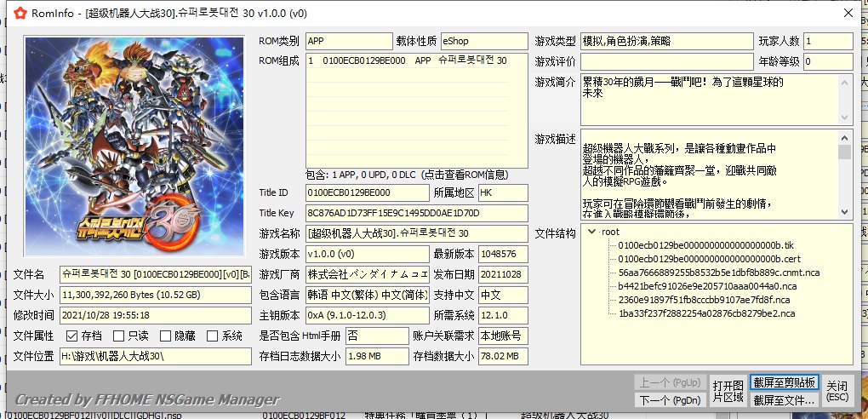Close the RomInfo window with the X
This screenshot has height=419, width=868.
(848, 13)
